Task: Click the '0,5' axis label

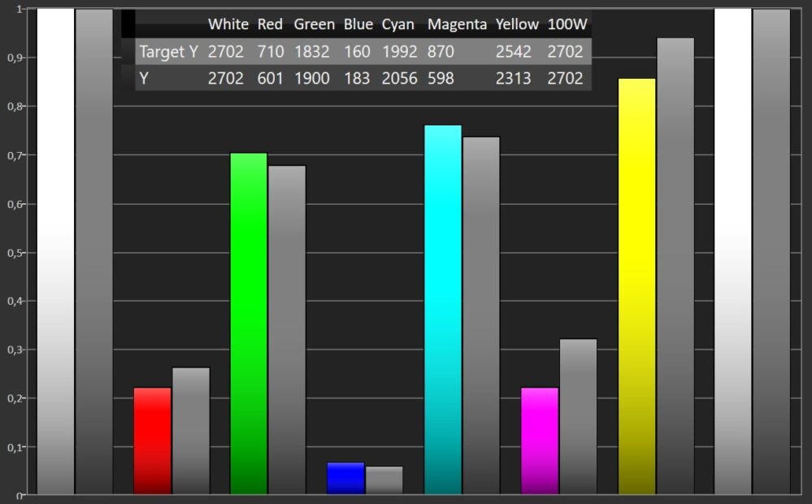Action: coord(15,253)
